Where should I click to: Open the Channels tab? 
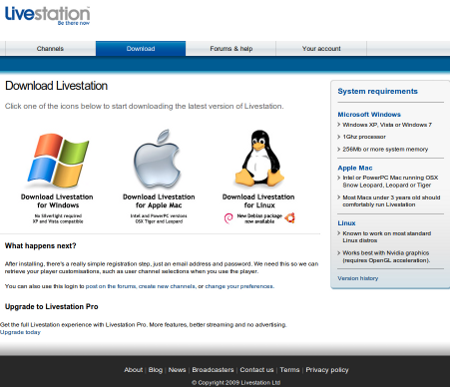pyautogui.click(x=50, y=49)
